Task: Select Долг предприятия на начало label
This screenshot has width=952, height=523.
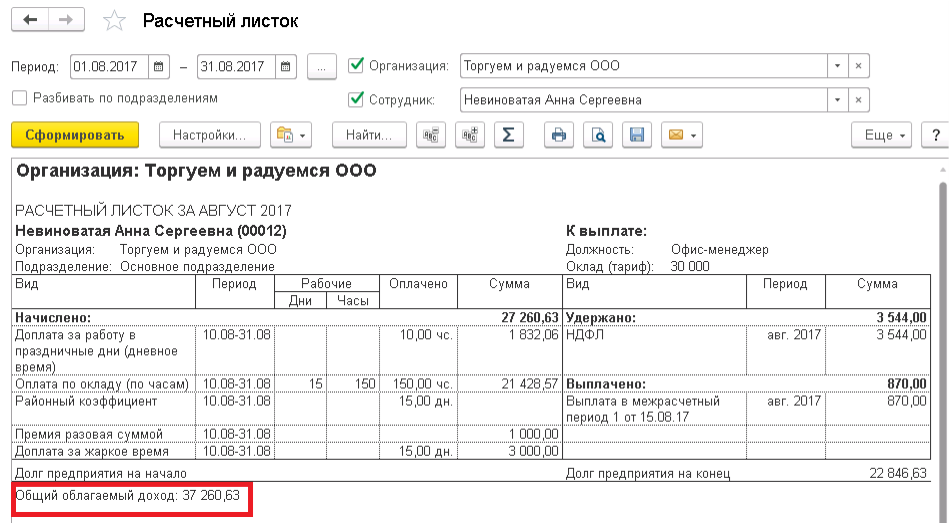Action: 101,473
